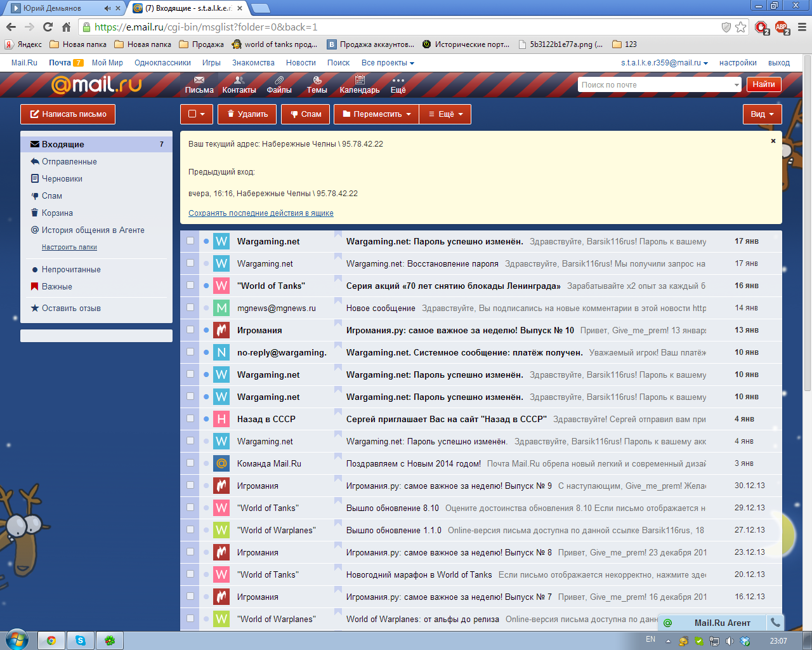The image size is (812, 650).
Task: Open the Сохранять последние действия в ящике link
Action: (261, 213)
